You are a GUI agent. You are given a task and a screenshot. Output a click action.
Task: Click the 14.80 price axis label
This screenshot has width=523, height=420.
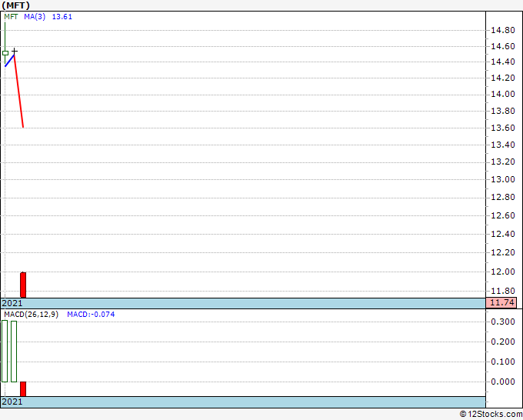point(503,30)
